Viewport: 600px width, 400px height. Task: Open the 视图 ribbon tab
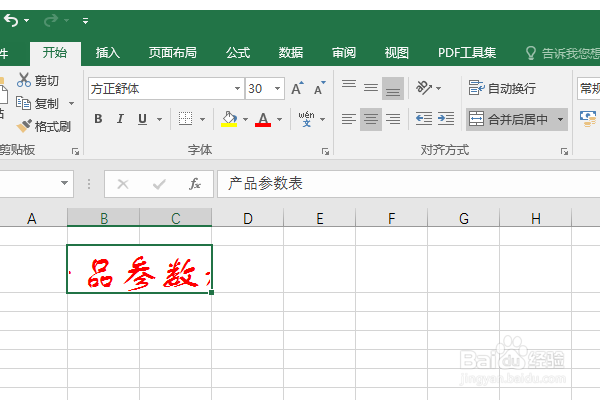(x=396, y=53)
